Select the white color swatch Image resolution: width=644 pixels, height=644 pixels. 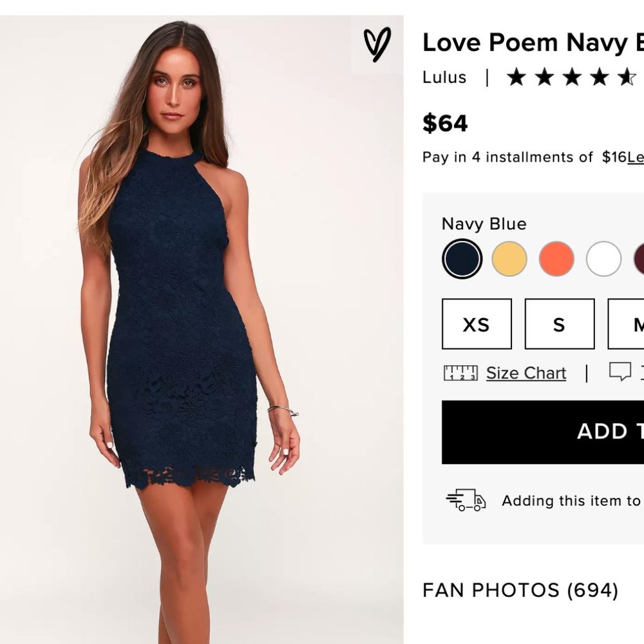pos(603,257)
